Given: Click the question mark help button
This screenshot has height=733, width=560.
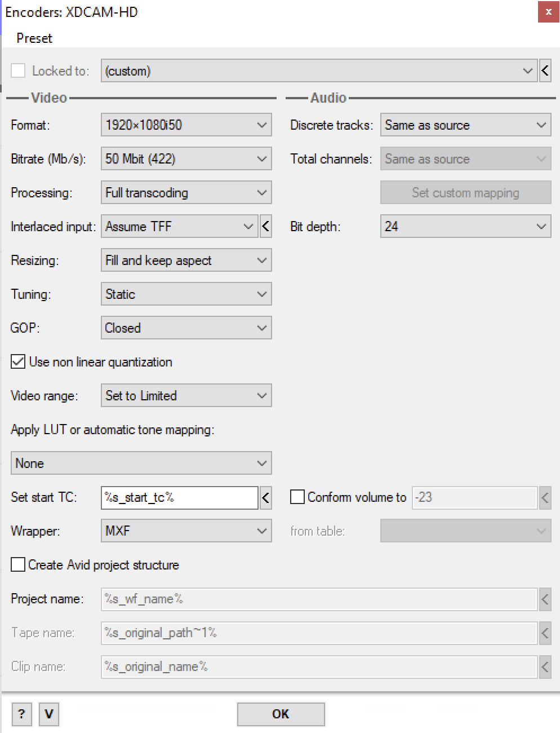Looking at the screenshot, I should pyautogui.click(x=21, y=714).
